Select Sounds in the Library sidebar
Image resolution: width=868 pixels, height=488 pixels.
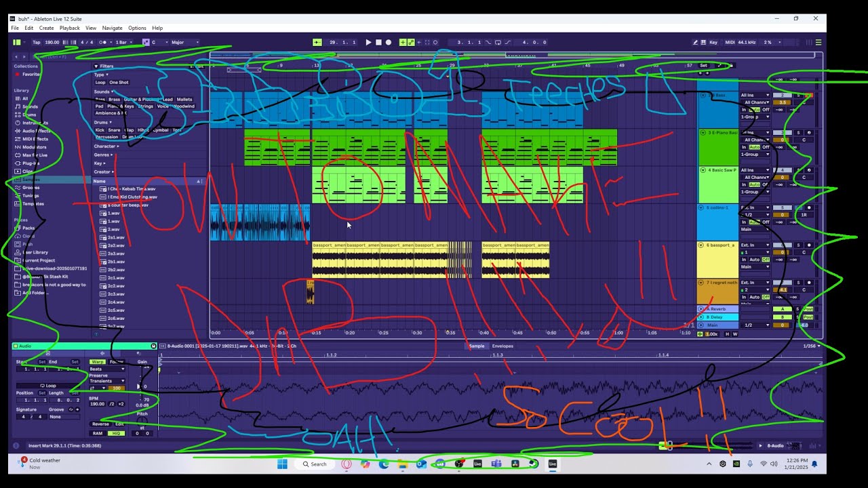click(30, 106)
